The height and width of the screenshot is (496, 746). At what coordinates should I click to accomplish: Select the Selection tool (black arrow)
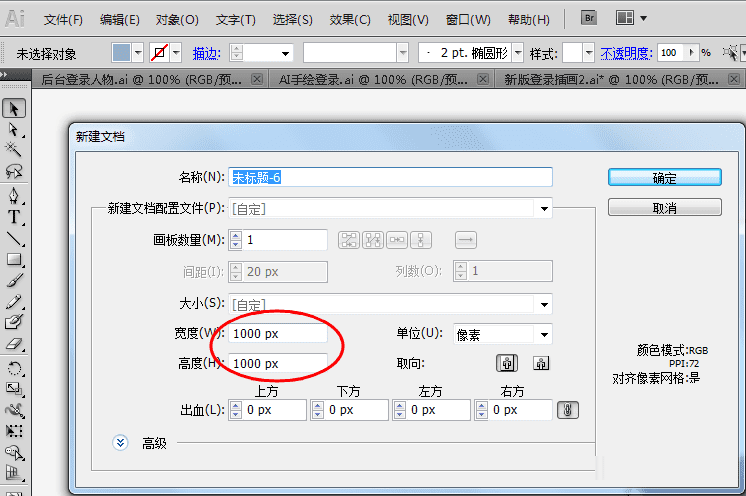[x=14, y=109]
